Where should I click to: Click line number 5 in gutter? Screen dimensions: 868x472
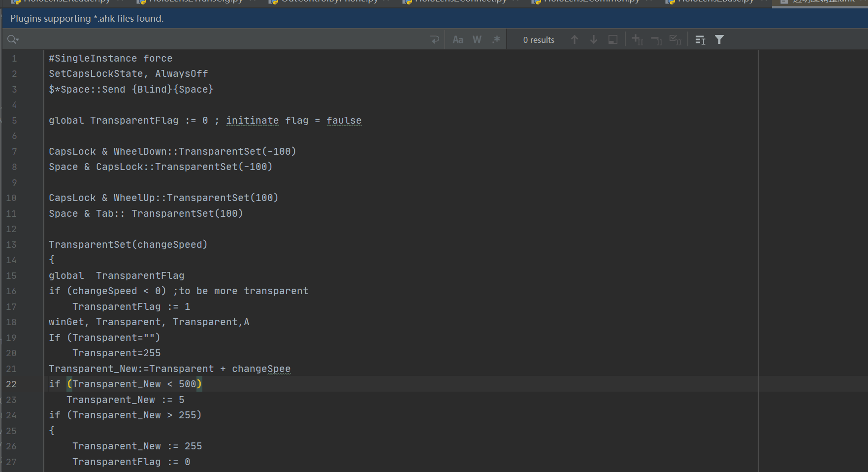(x=14, y=120)
